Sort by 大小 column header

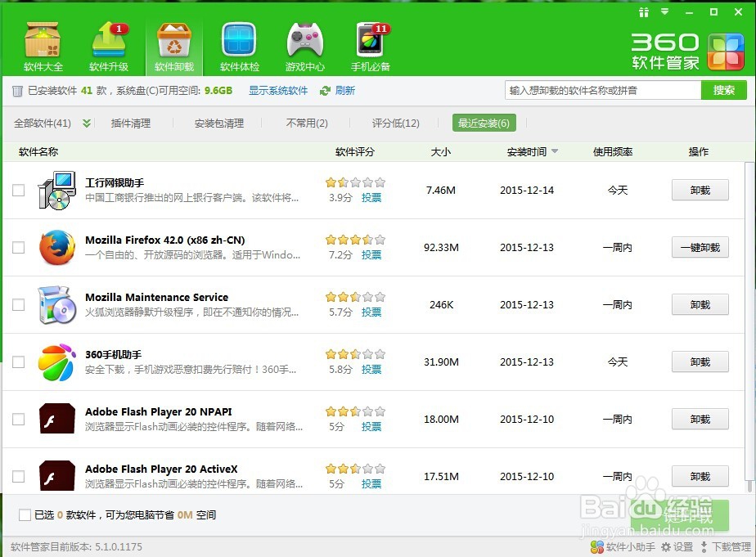[x=441, y=152]
